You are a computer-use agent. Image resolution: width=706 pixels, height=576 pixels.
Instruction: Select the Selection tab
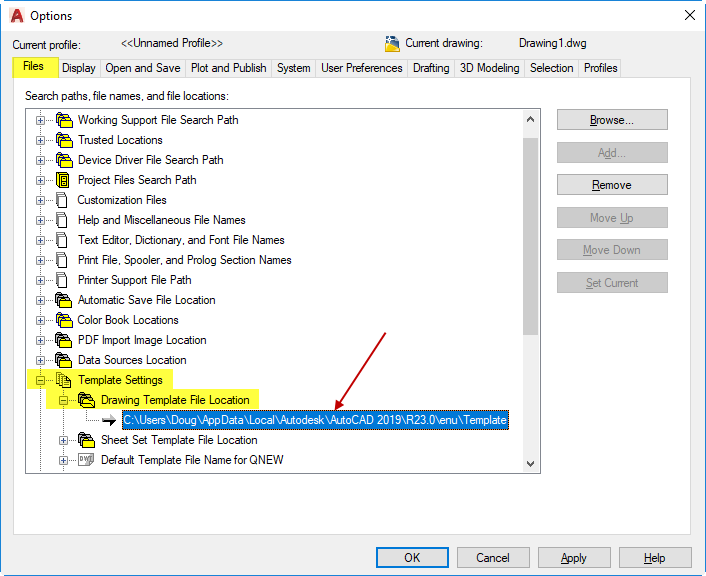pos(552,68)
